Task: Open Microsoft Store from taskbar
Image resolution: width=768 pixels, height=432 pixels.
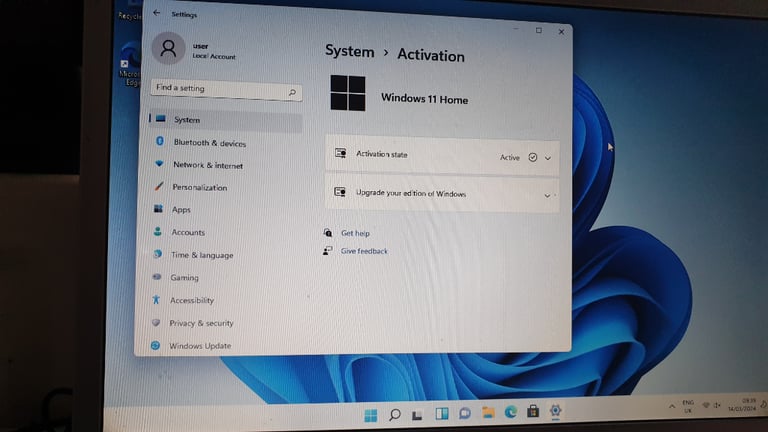Action: coord(533,411)
